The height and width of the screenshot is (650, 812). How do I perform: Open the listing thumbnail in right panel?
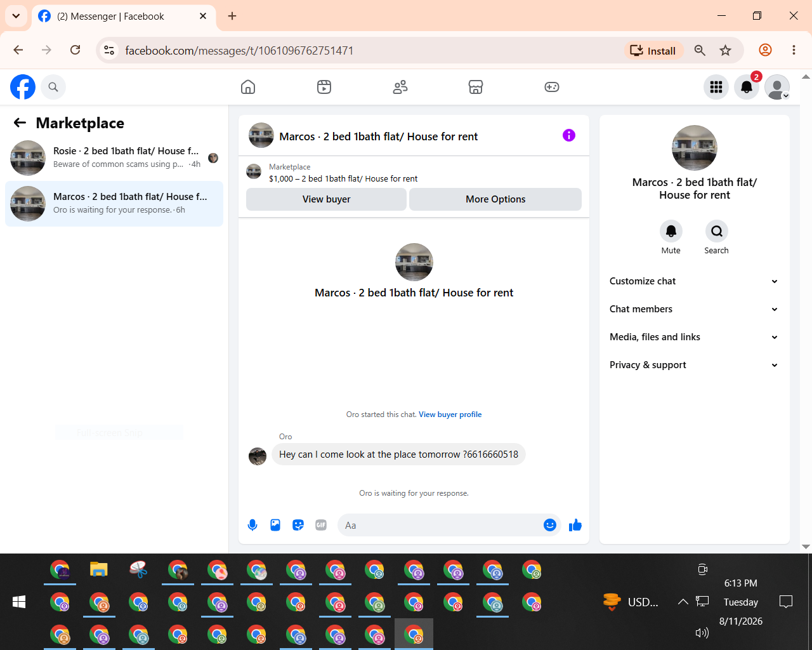point(695,148)
